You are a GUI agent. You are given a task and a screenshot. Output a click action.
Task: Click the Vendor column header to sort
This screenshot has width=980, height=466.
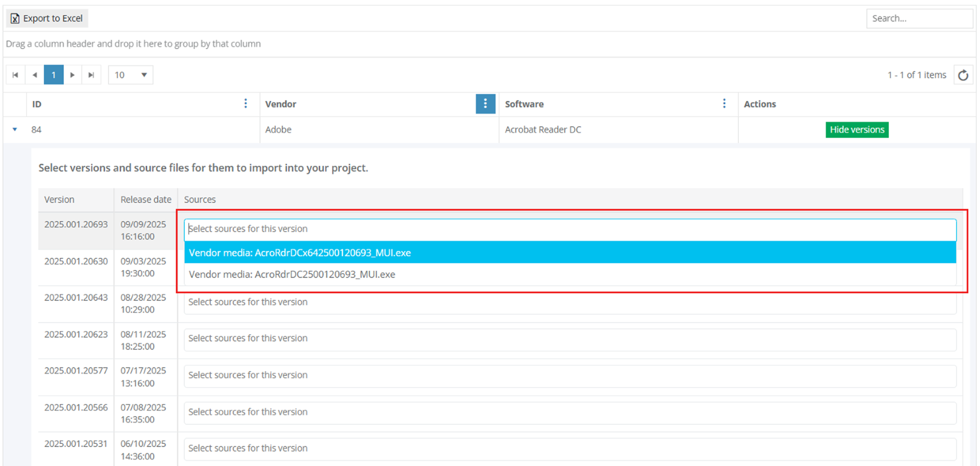pyautogui.click(x=281, y=104)
